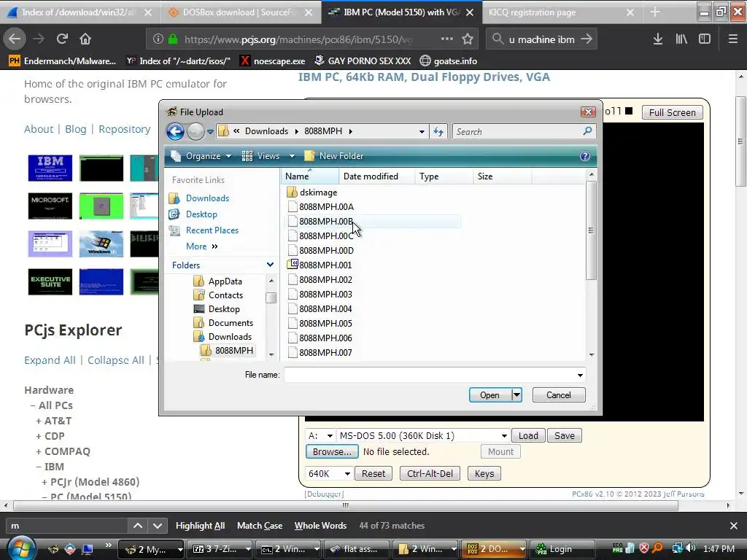Screen dimensions: 747x560
Task: Click the Full Screen button
Action: [672, 112]
